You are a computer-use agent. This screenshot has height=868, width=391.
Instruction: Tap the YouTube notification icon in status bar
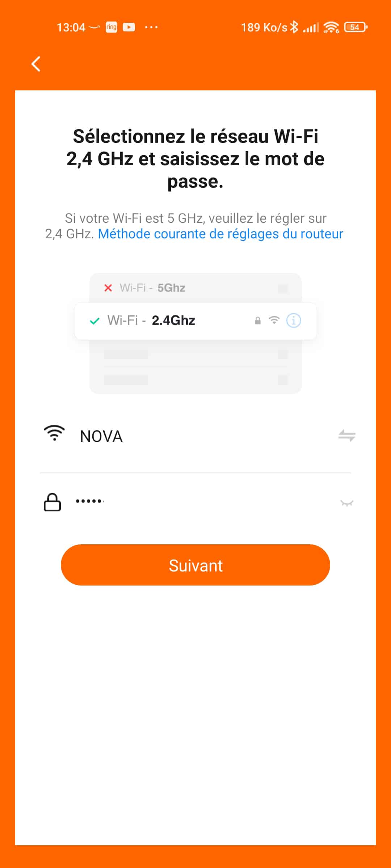click(x=129, y=27)
